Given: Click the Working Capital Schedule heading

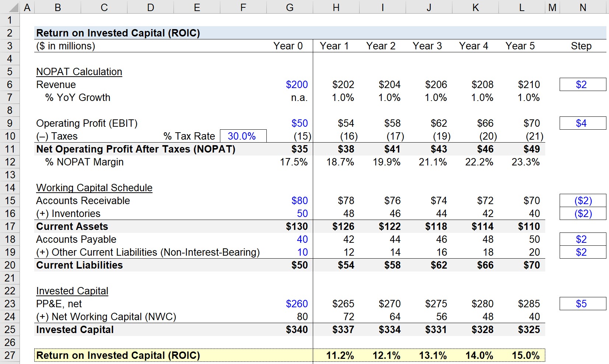Looking at the screenshot, I should coord(94,188).
